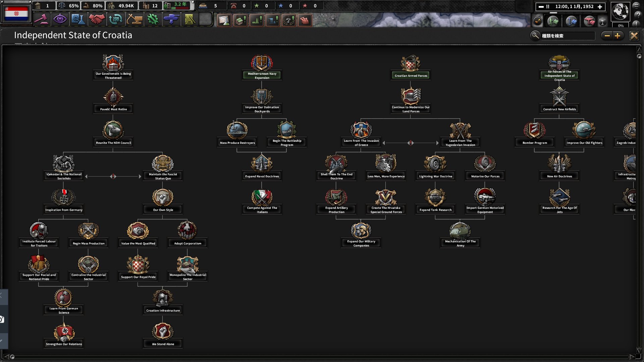Viewport: 644px width, 362px height.
Task: Open the trade arrows icon
Action: (x=115, y=19)
